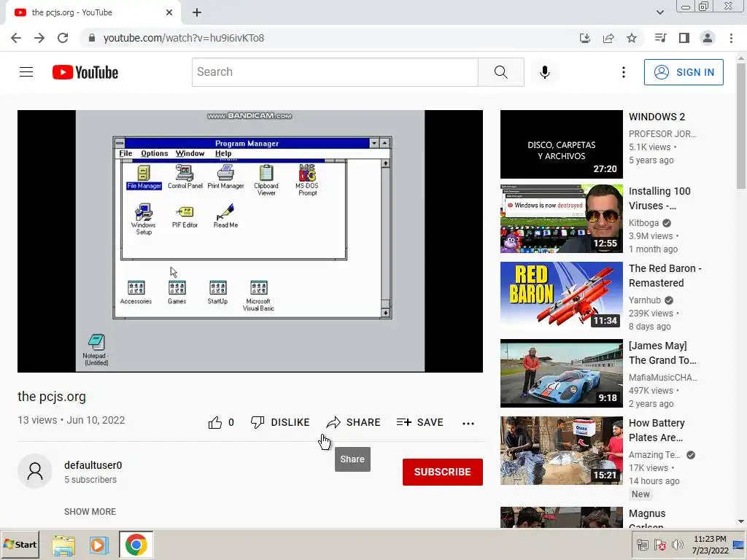Open YouTube settings three-dot menu
Viewport: 747px width, 560px height.
click(623, 72)
